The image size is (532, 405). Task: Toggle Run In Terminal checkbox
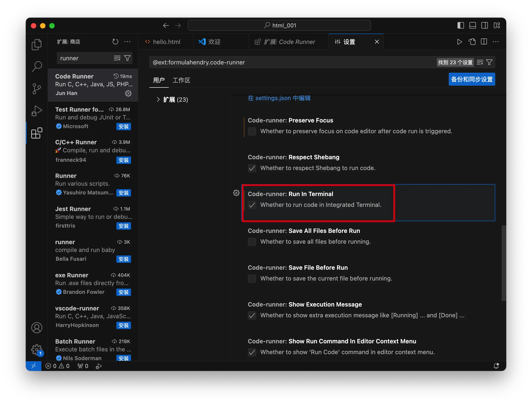[x=252, y=205]
